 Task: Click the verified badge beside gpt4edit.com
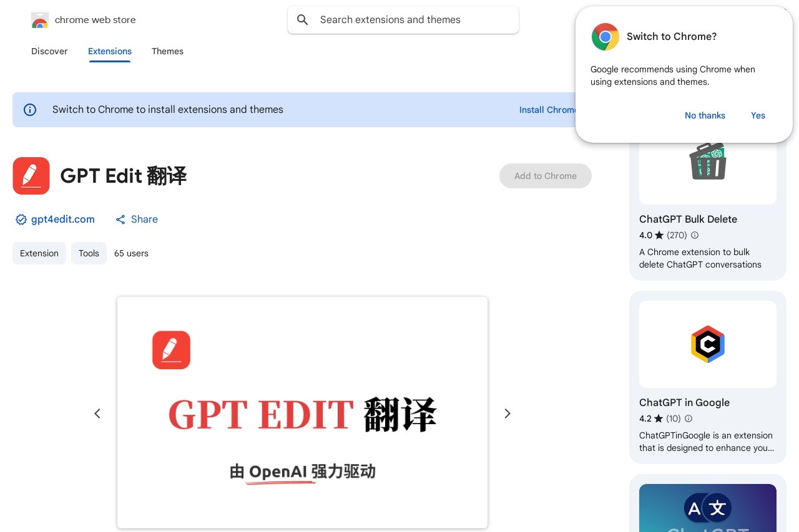[21, 220]
